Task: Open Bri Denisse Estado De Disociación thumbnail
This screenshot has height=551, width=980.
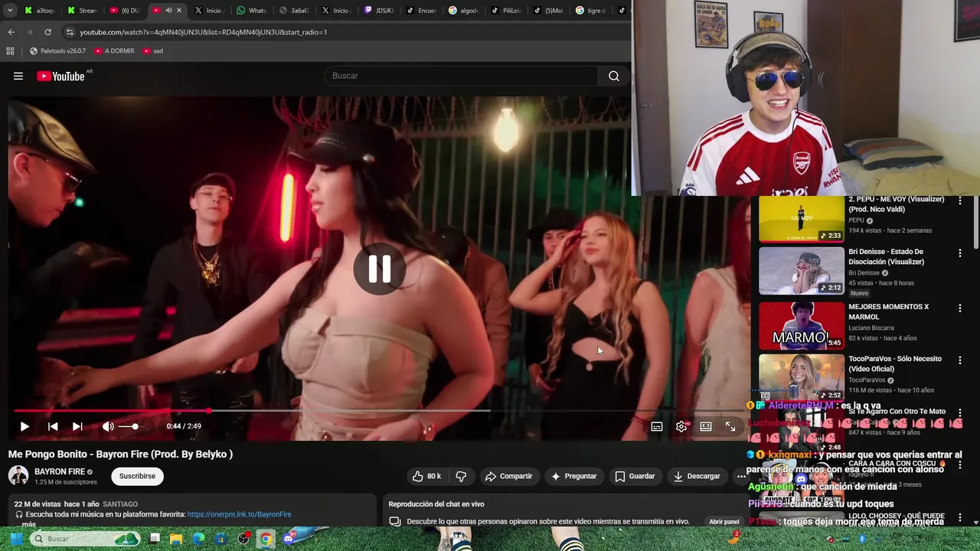Action: coord(801,271)
